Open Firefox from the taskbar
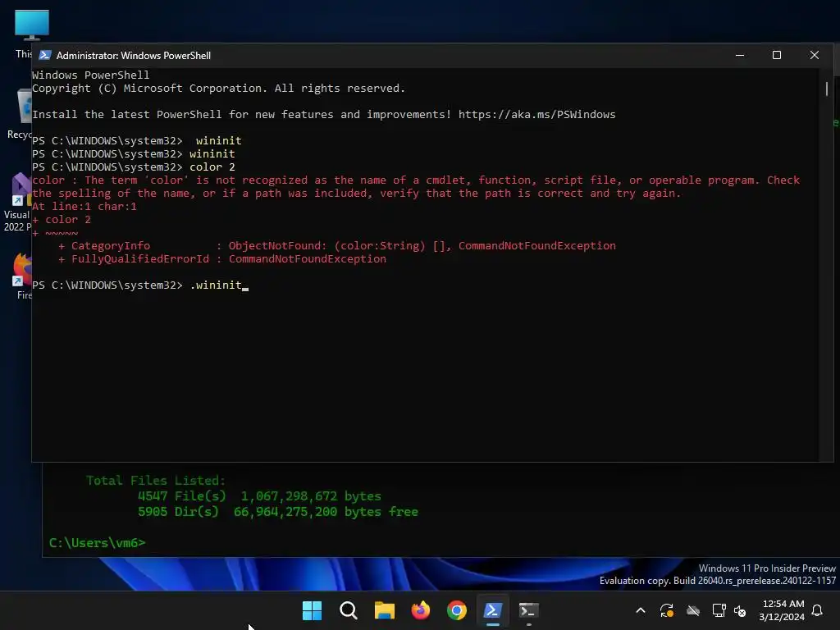 (x=421, y=610)
